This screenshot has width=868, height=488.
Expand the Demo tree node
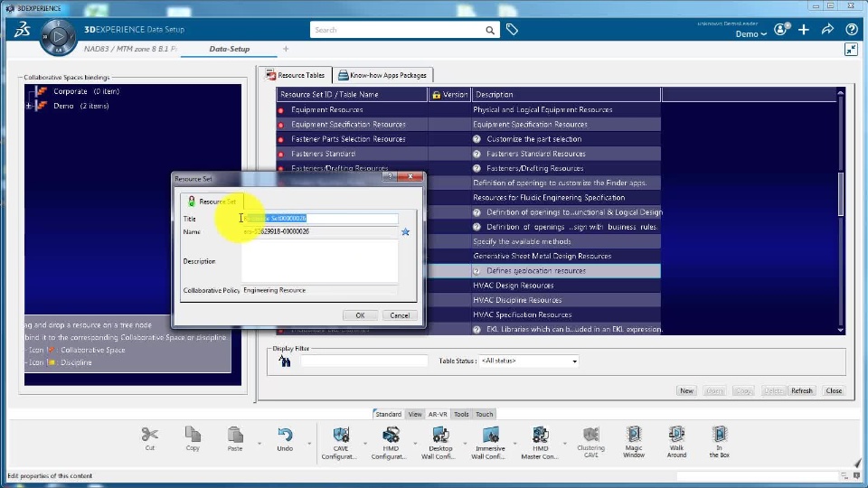29,106
